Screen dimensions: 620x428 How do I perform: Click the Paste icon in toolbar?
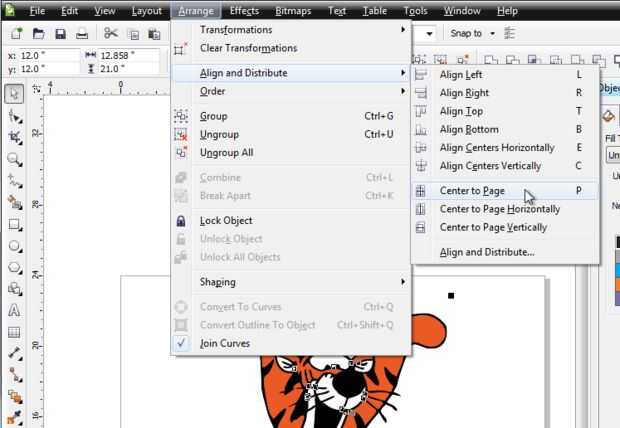(x=154, y=34)
